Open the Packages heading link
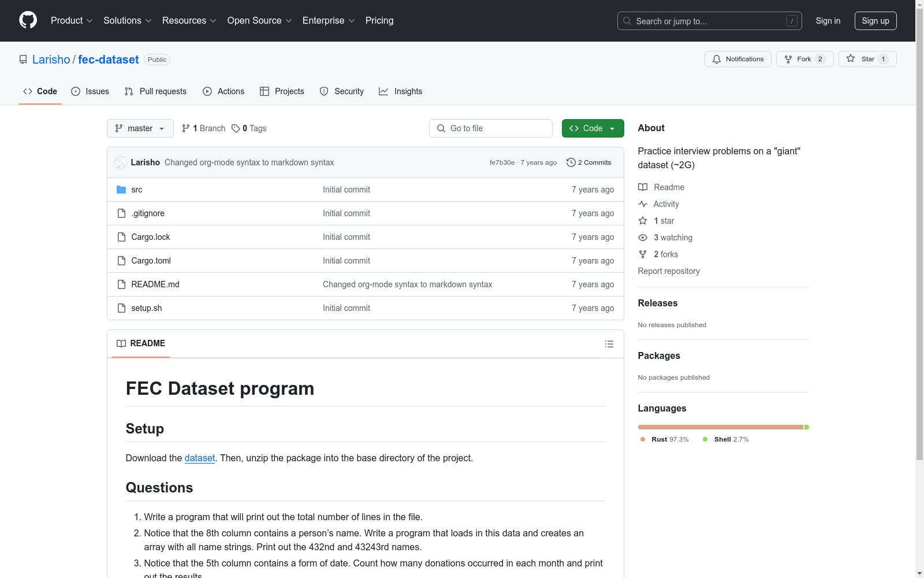Screen dimensions: 924x578 659,355
